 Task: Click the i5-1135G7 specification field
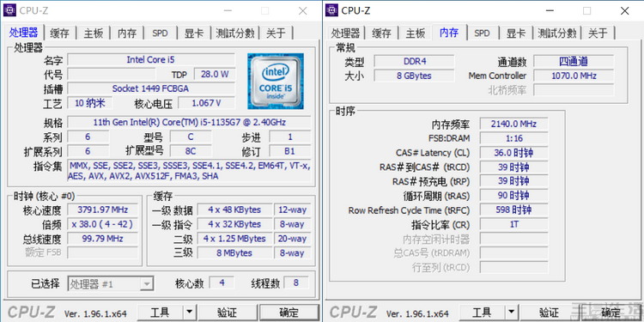click(x=190, y=123)
